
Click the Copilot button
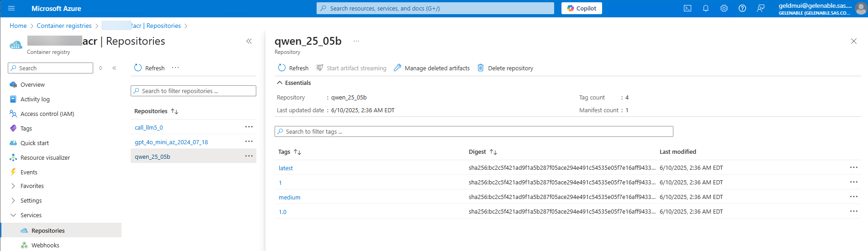coord(582,8)
